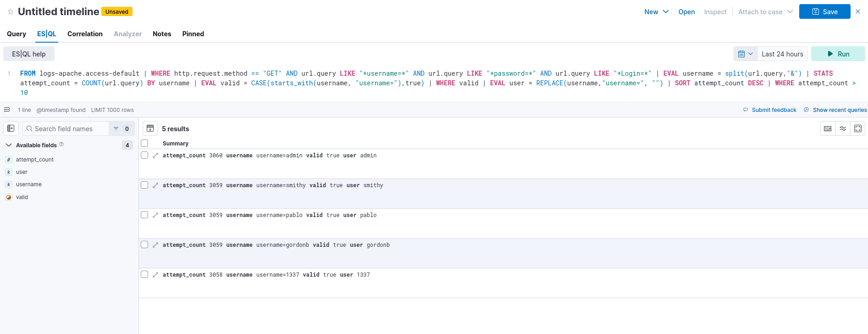The height and width of the screenshot is (334, 868).
Task: Enter fullscreen mode for the results table
Action: tap(858, 128)
